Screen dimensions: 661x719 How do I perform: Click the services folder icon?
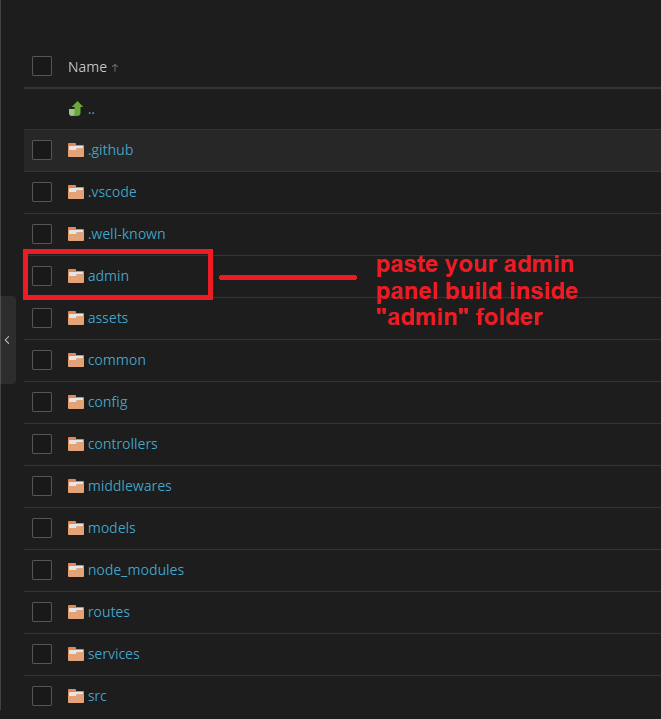click(76, 654)
